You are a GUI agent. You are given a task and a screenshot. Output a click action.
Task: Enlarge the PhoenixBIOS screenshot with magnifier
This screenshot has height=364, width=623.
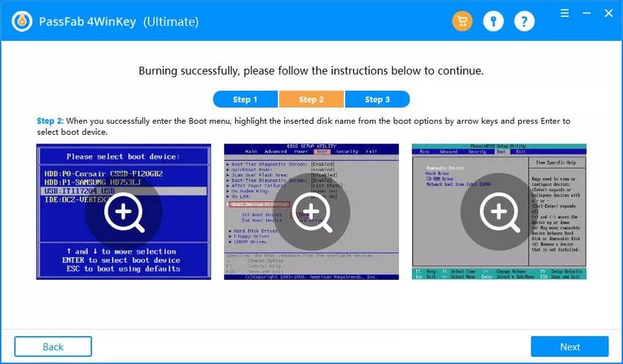499,212
